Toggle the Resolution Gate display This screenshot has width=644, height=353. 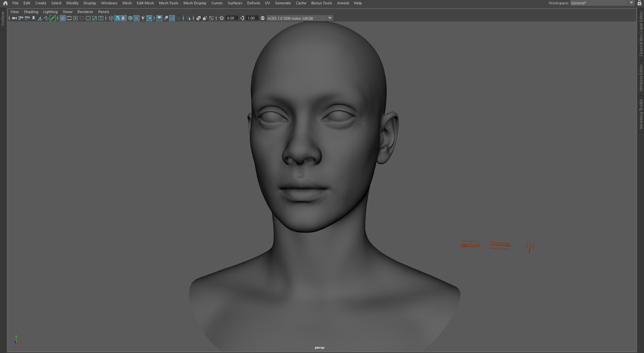click(x=75, y=18)
